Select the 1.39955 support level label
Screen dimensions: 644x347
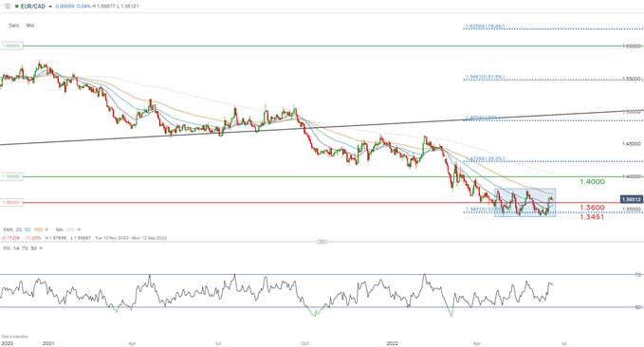(x=11, y=176)
